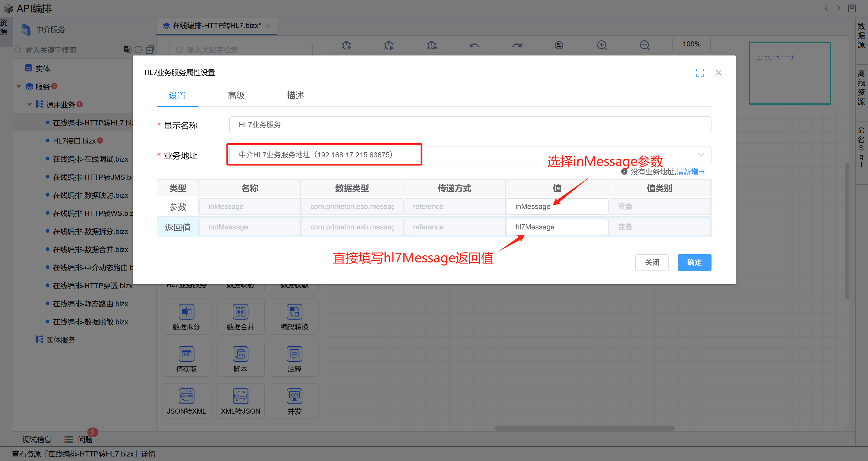Select the 并发 concurrent component icon
868x461 pixels.
pos(294,396)
